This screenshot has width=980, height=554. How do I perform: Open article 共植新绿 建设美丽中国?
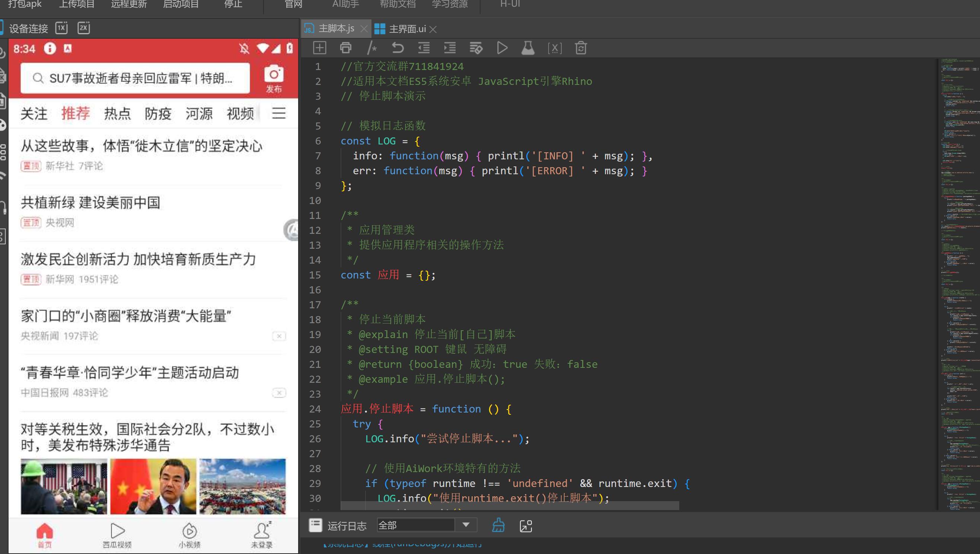tap(90, 203)
